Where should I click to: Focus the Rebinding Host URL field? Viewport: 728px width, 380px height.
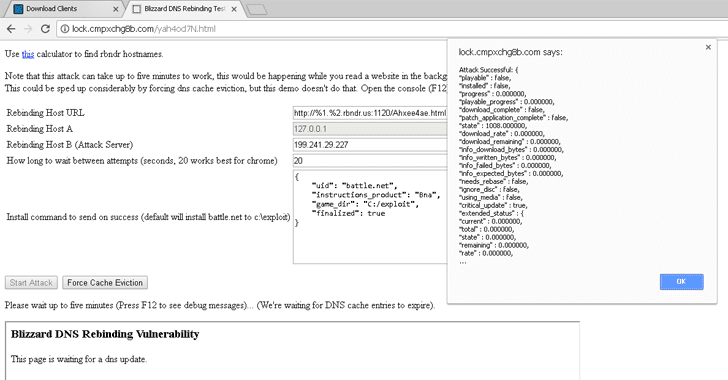pyautogui.click(x=370, y=113)
